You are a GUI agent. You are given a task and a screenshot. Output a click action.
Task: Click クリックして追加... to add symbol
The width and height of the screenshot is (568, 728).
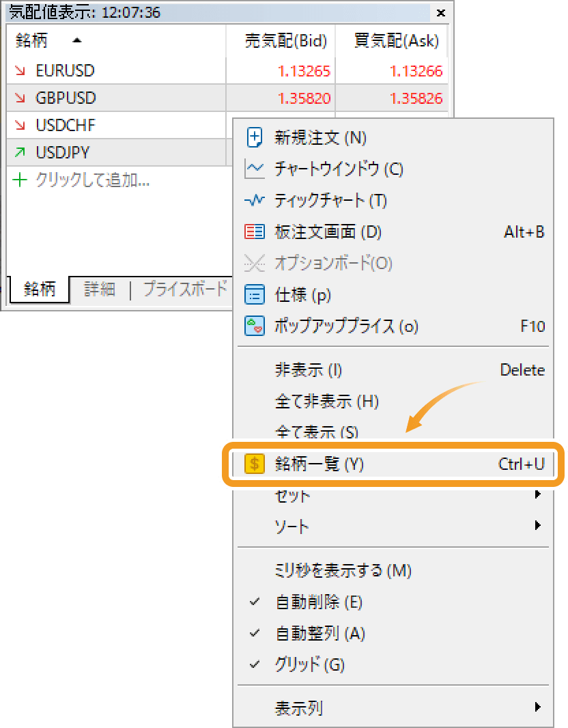[93, 180]
